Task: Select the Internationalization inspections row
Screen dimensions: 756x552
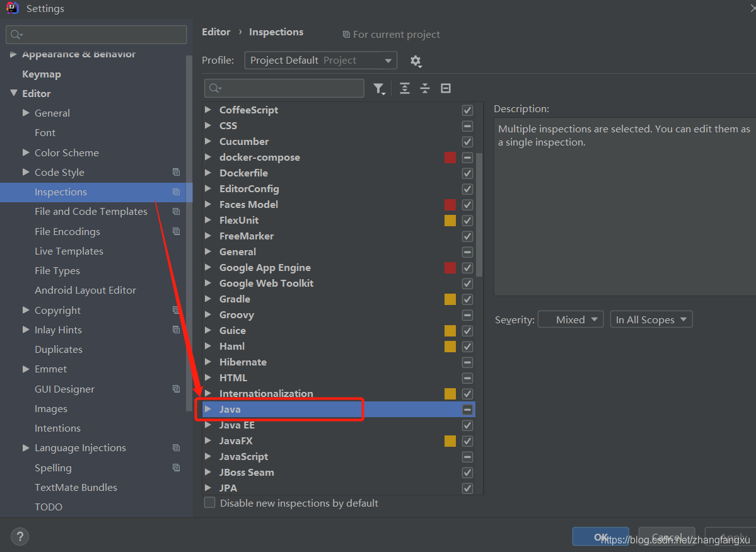Action: pyautogui.click(x=339, y=394)
